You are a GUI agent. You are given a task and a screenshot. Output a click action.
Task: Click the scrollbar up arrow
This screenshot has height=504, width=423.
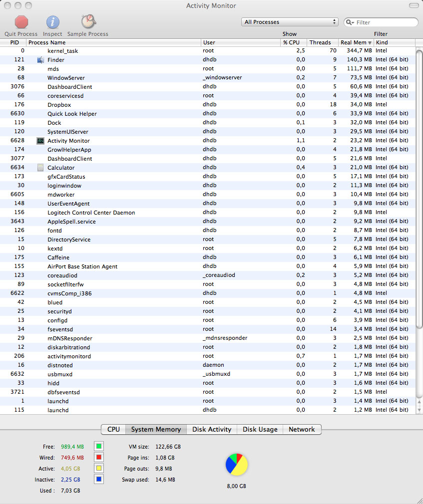click(419, 402)
